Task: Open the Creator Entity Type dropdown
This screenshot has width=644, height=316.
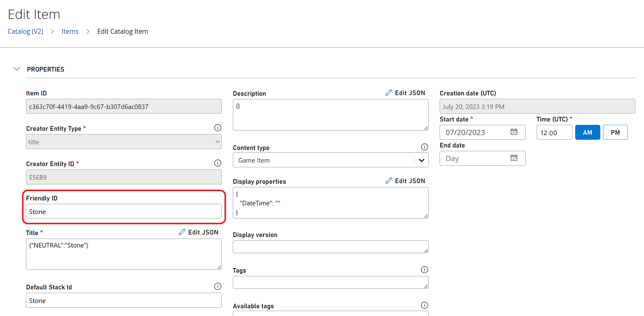Action: tap(124, 142)
